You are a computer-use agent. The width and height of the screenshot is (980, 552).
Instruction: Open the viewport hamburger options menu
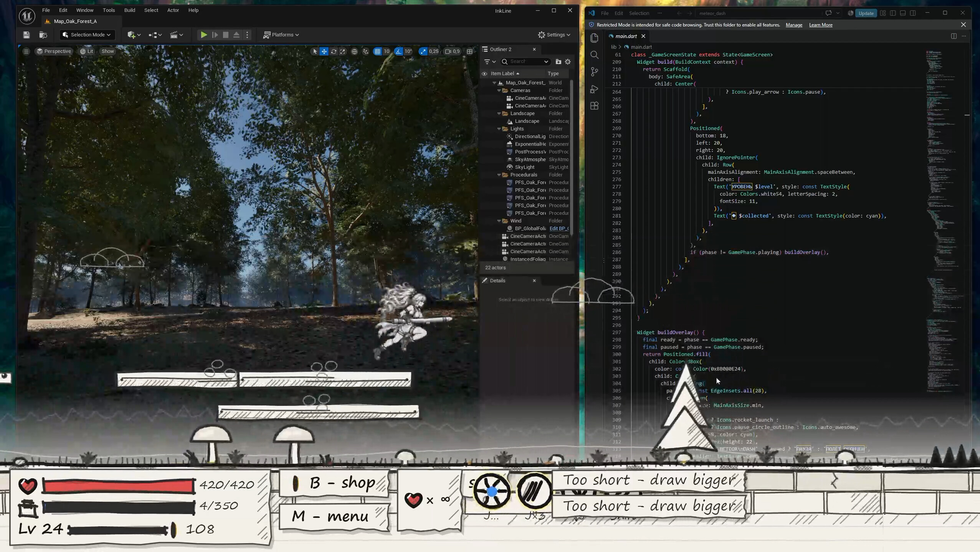(26, 51)
